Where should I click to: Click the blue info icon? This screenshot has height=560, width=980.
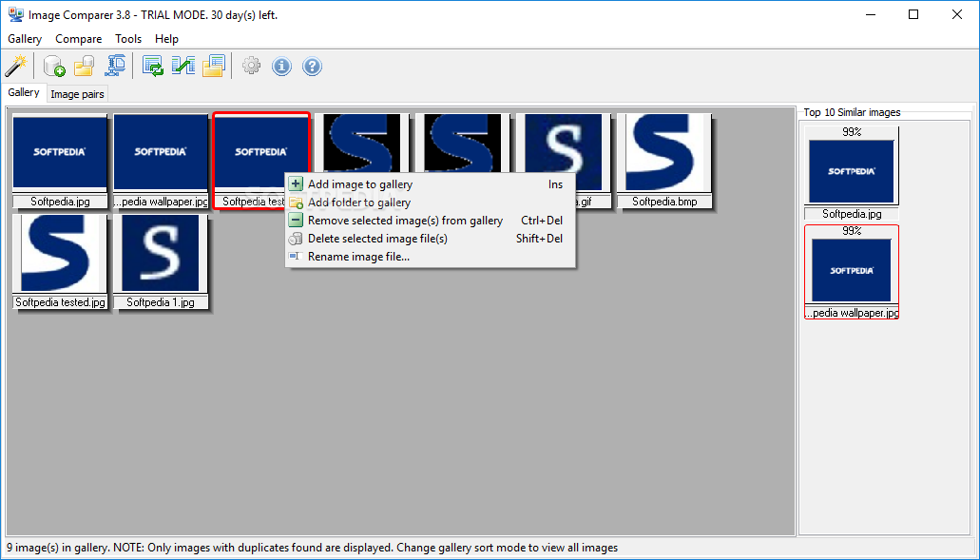282,66
